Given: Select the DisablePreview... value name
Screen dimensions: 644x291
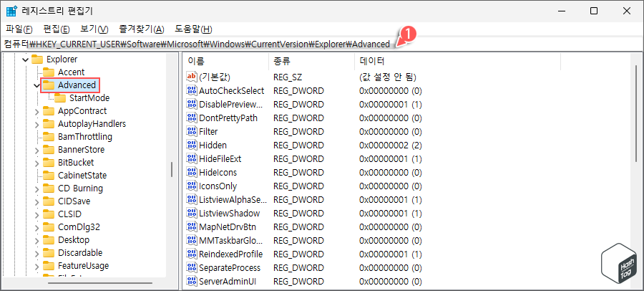Looking at the screenshot, I should click(x=230, y=104).
